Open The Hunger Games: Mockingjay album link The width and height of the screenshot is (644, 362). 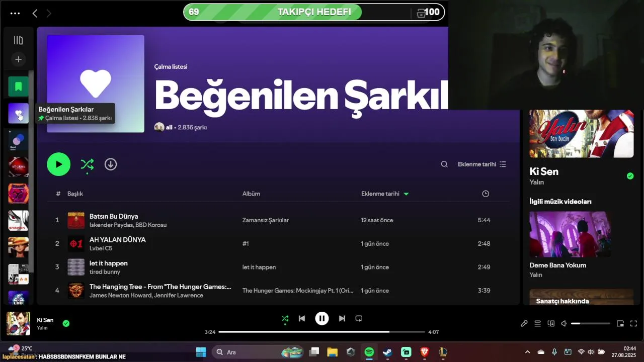[298, 291]
